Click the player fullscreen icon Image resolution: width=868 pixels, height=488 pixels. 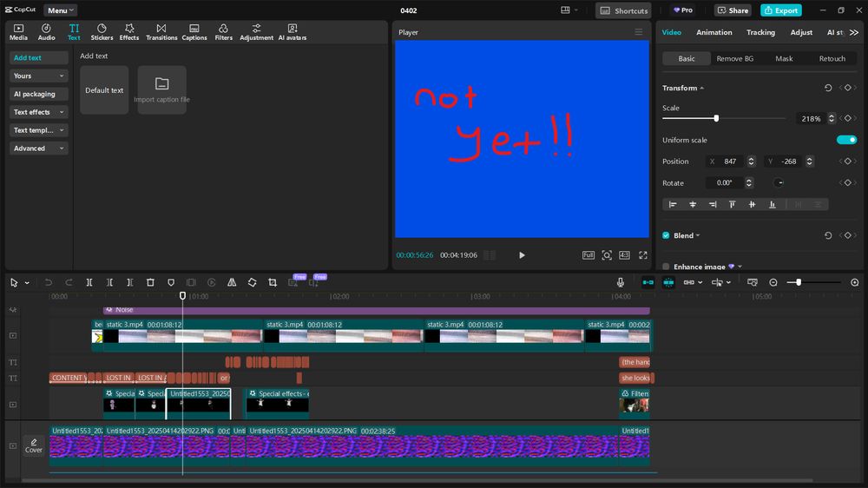[x=642, y=255]
